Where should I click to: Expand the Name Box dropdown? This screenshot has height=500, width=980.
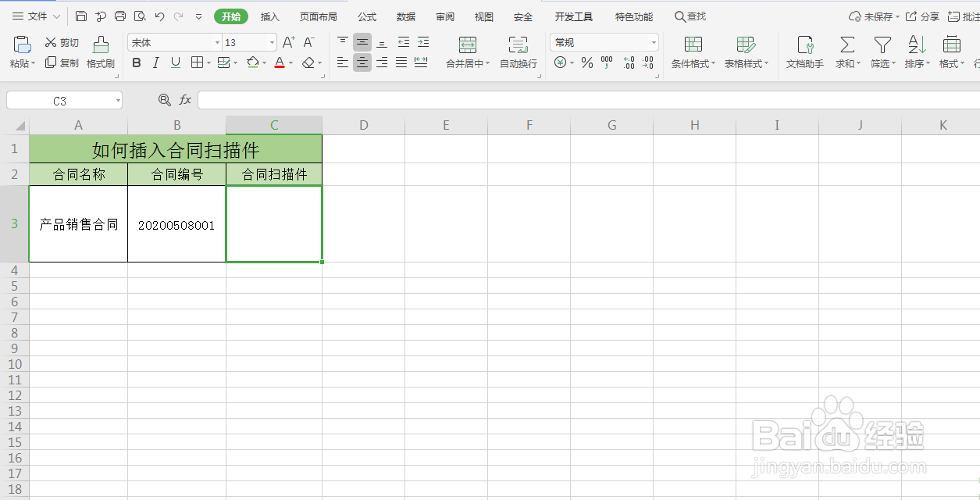(117, 101)
